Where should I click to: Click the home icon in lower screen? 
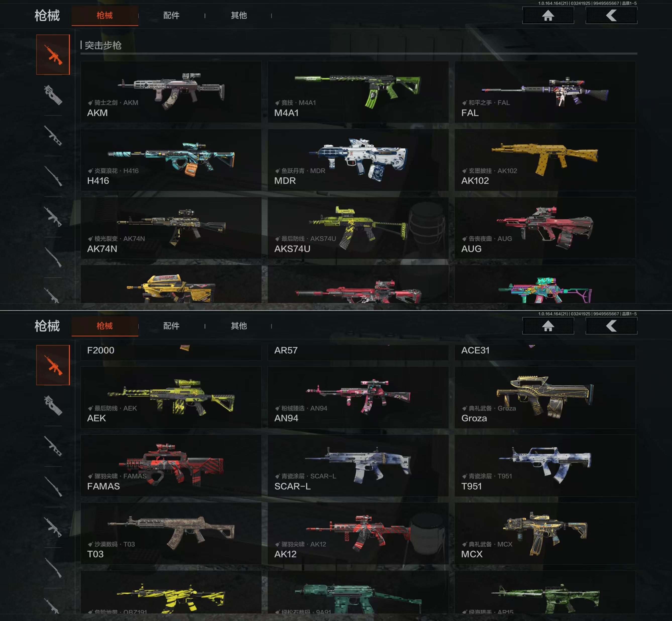pos(548,326)
